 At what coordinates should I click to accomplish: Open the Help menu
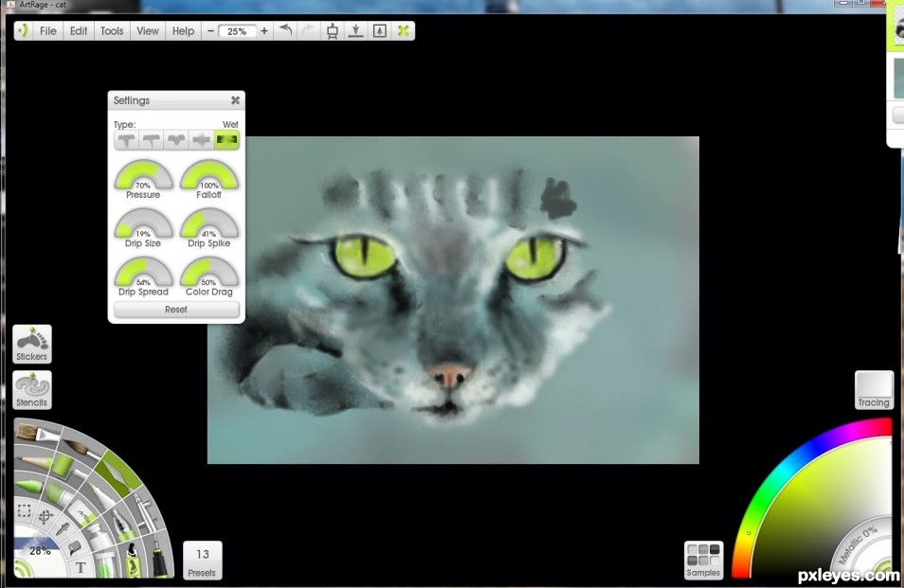[x=183, y=30]
